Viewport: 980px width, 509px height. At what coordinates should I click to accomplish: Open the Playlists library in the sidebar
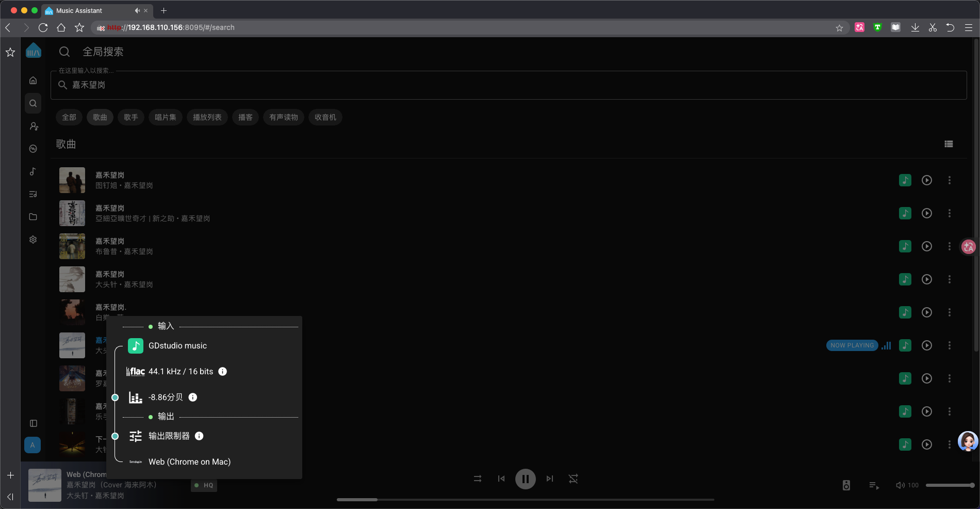coord(33,194)
